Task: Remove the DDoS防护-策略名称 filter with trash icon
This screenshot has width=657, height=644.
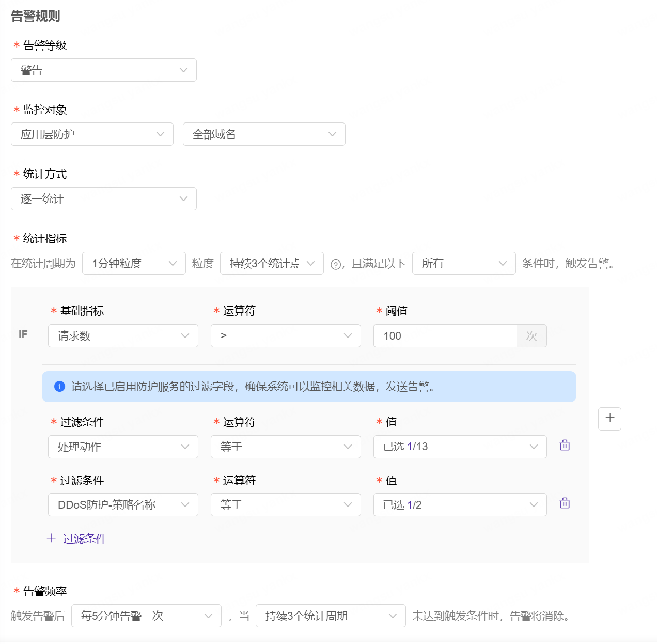Action: pyautogui.click(x=564, y=502)
